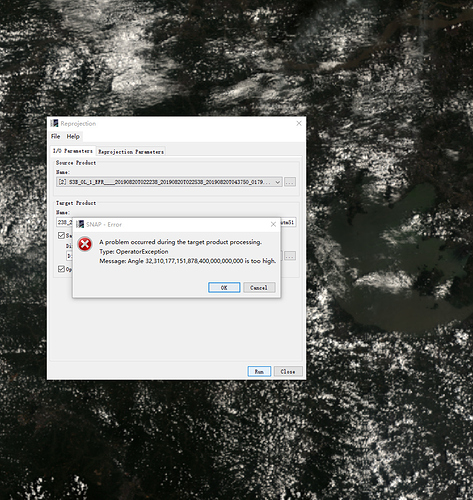Open the Help menu

(73, 136)
